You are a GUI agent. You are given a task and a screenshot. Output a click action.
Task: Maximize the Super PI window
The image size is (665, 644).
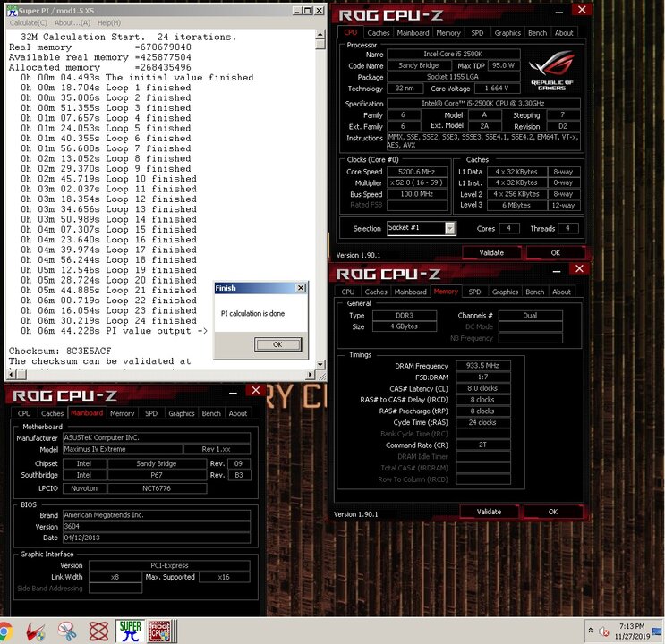click(x=308, y=11)
